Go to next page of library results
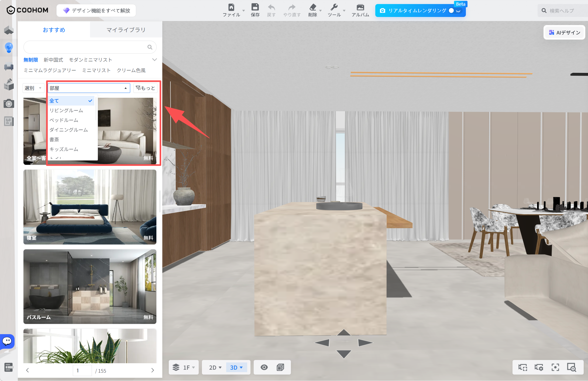 coord(153,370)
